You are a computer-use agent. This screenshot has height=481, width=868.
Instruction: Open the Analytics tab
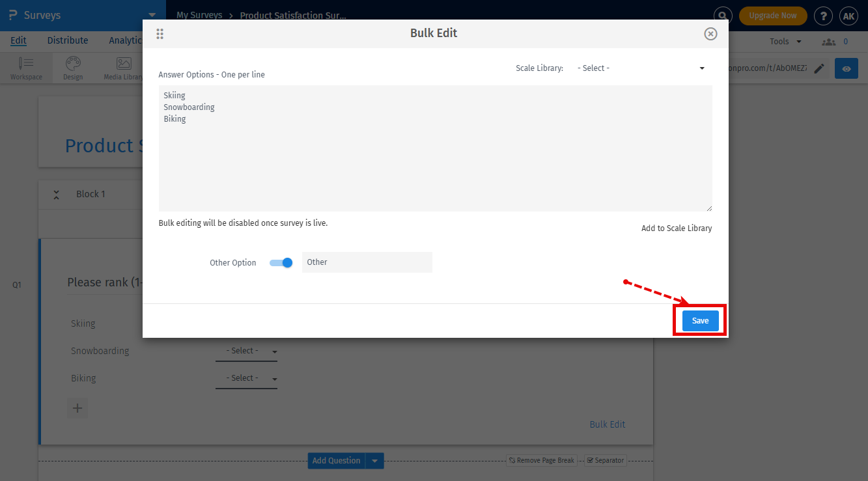[125, 40]
